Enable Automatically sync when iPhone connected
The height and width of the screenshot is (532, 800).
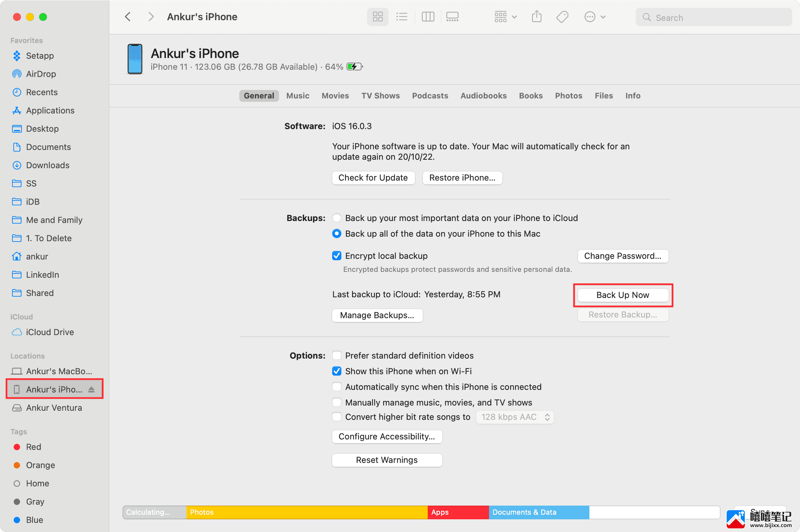336,387
